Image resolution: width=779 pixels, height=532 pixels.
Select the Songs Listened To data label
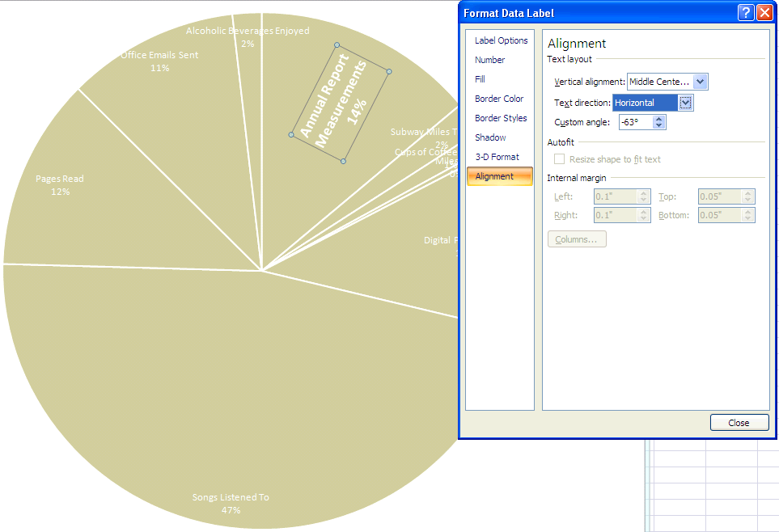231,504
